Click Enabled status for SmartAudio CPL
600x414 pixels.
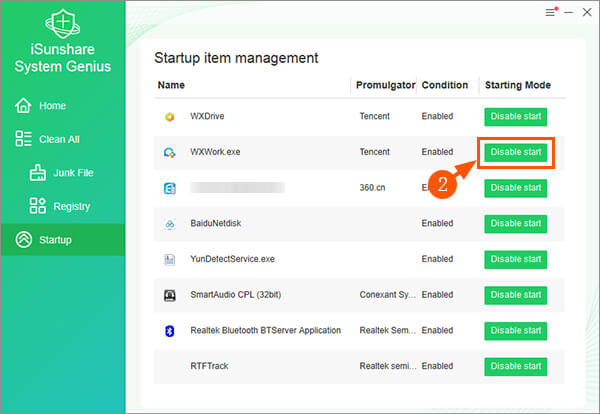point(437,295)
